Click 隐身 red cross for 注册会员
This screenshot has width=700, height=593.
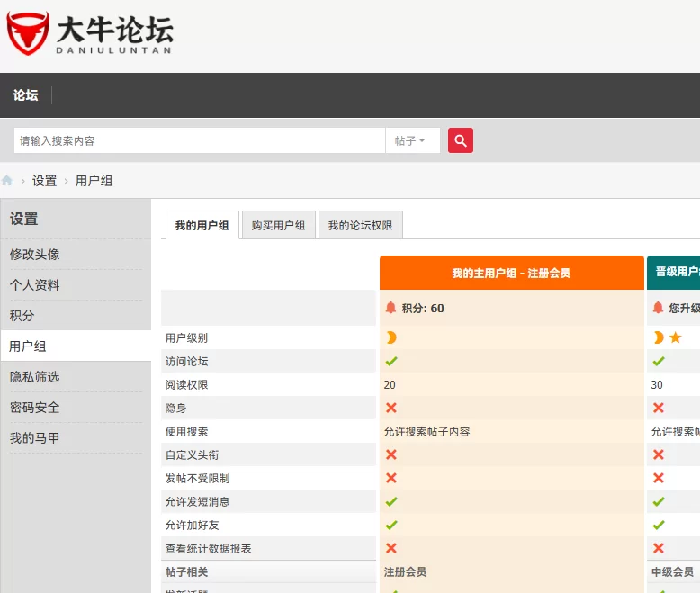click(x=391, y=408)
